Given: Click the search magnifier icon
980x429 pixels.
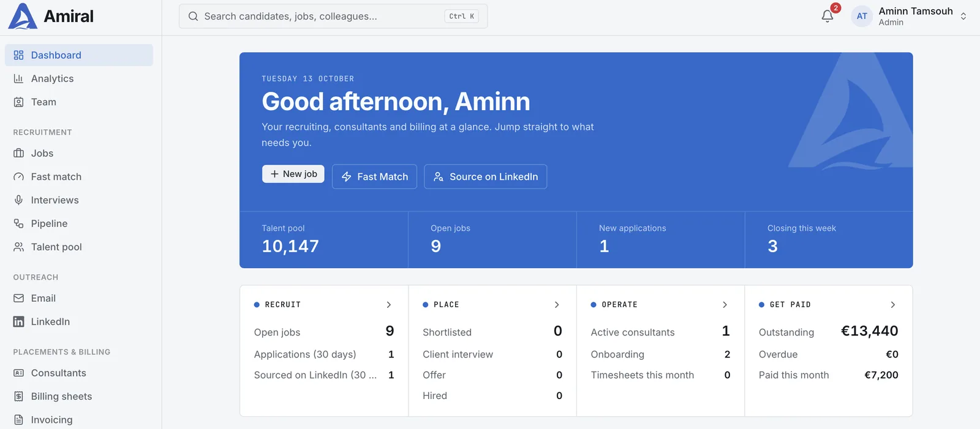Looking at the screenshot, I should 193,17.
